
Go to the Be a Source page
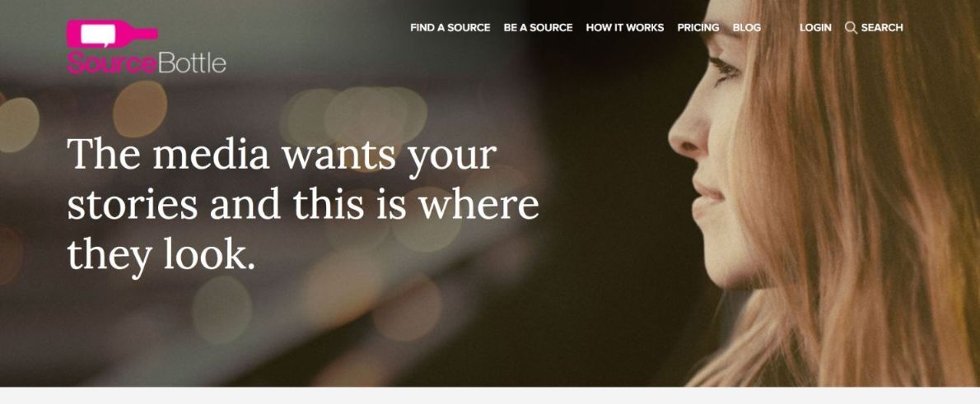(538, 27)
